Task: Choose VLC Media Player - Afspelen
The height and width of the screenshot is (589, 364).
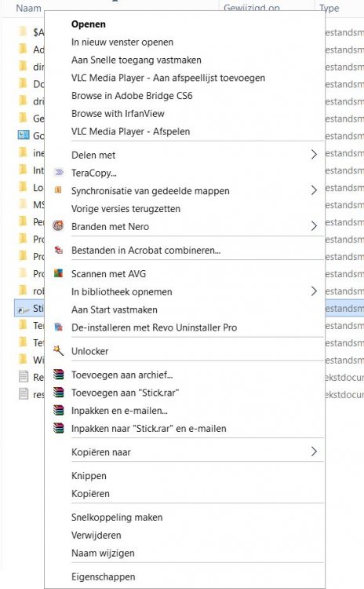Action: 130,131
